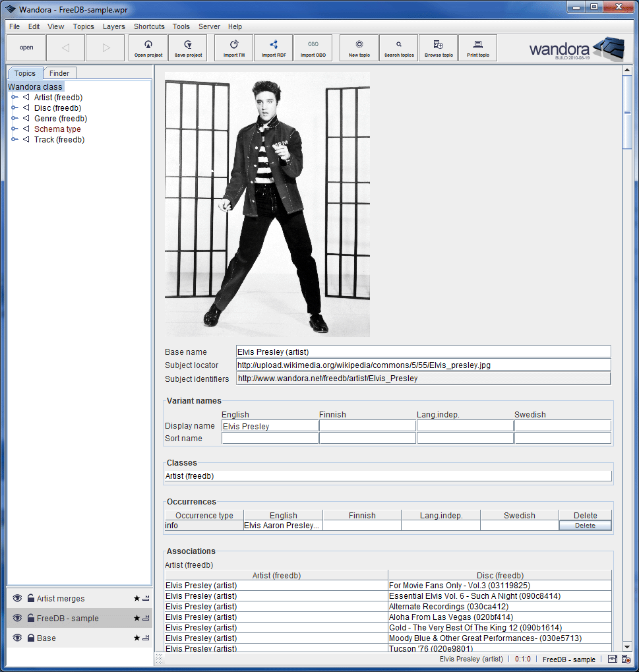Open a project with Open project icon
Viewport: 639px width, 672px height.
tap(148, 47)
